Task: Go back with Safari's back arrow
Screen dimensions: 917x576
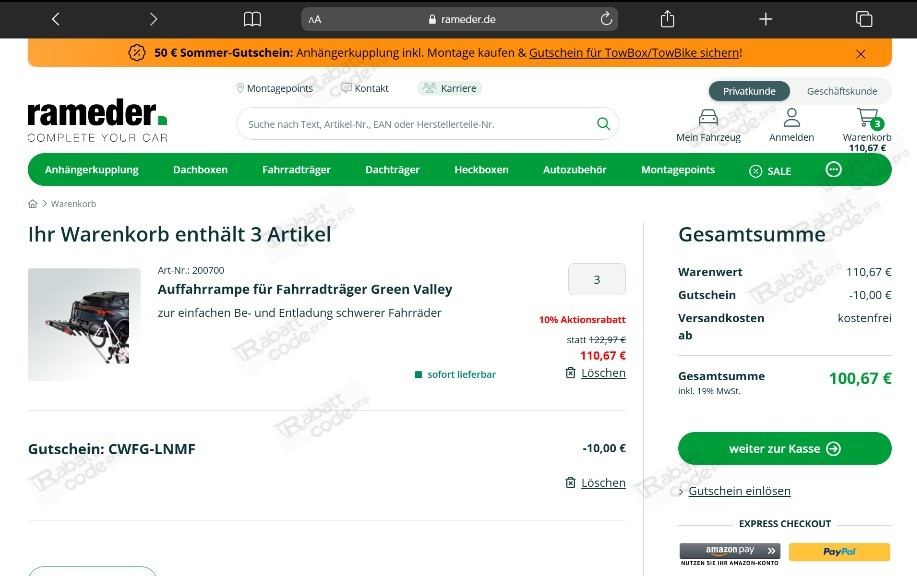Action: tap(56, 19)
